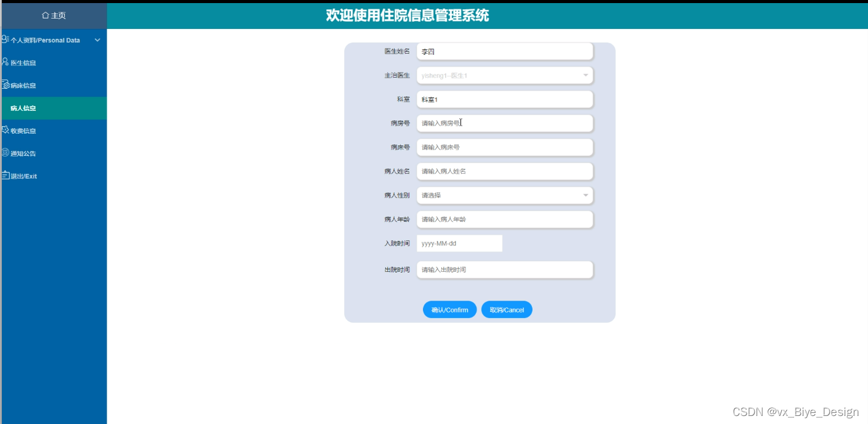
Task: Click the 病床信息 bed icon
Action: (5, 85)
